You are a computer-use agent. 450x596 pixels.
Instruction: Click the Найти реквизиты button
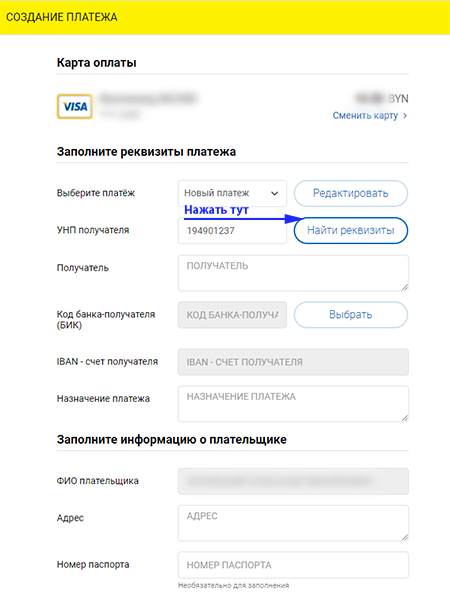351,230
